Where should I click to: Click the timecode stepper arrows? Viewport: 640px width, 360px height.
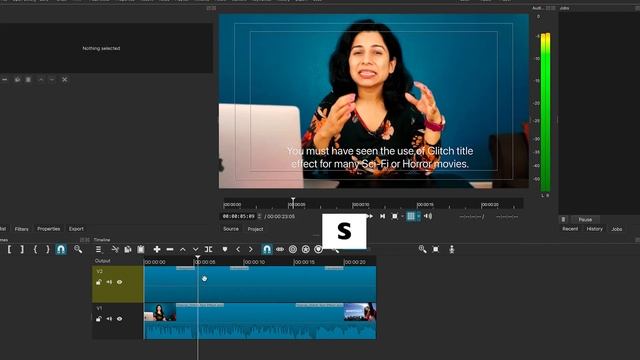(259, 216)
